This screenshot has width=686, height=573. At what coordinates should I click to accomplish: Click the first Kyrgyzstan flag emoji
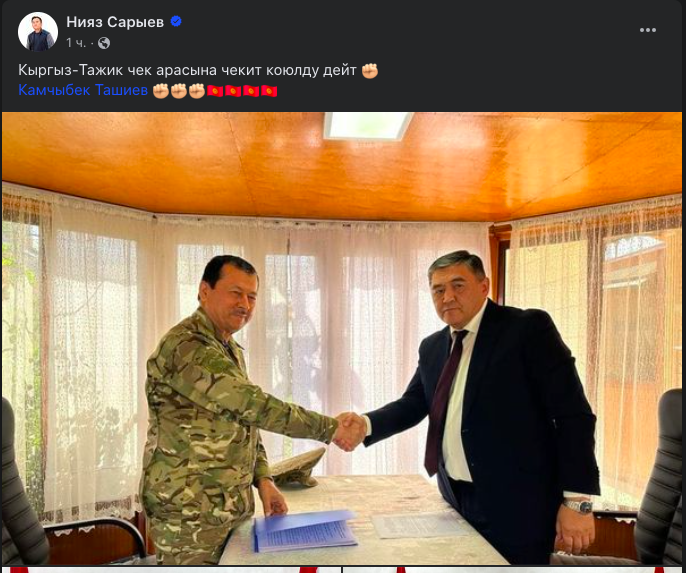[215, 91]
